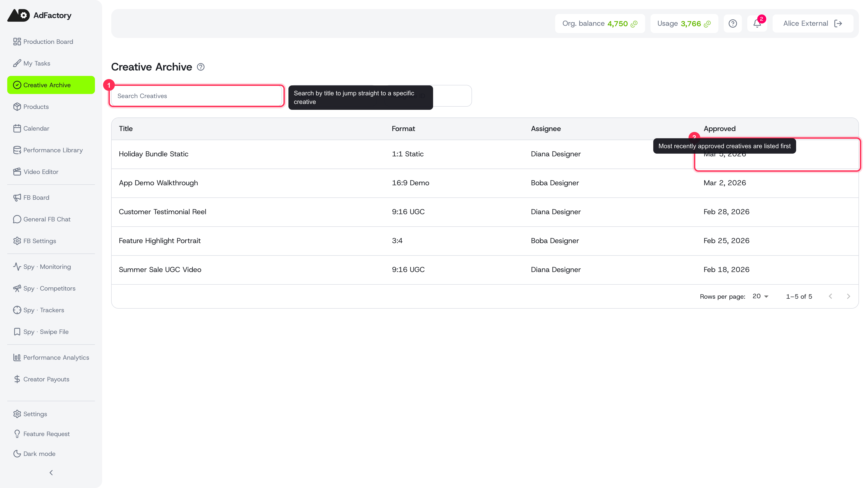Click Approved column header
868x488 pixels.
(x=719, y=129)
